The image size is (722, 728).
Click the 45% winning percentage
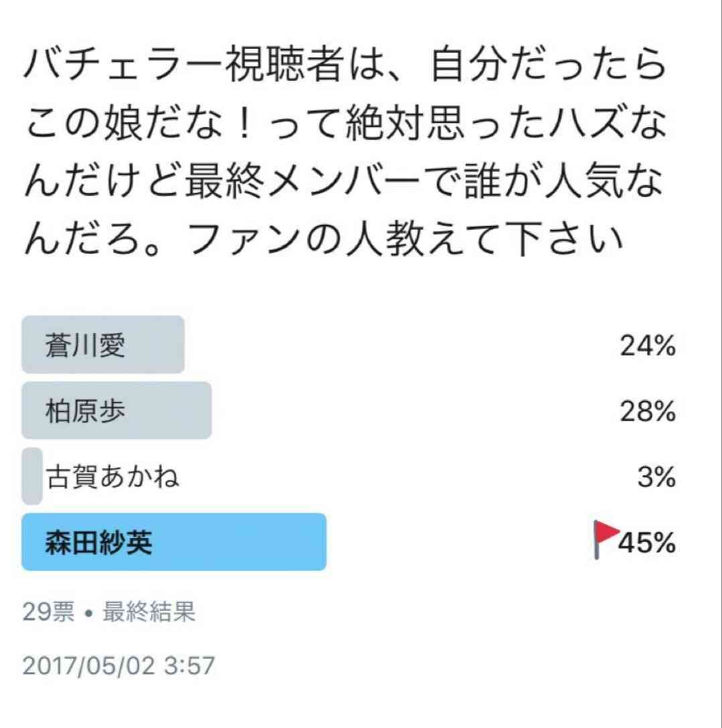[x=647, y=542]
